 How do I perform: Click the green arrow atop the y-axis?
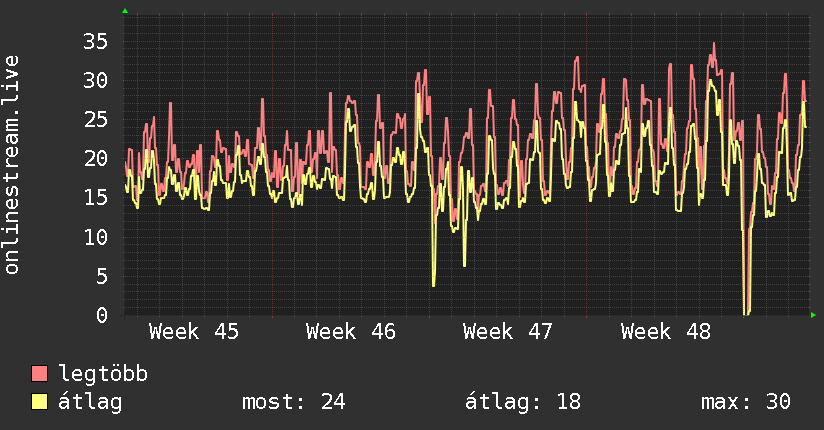click(125, 11)
